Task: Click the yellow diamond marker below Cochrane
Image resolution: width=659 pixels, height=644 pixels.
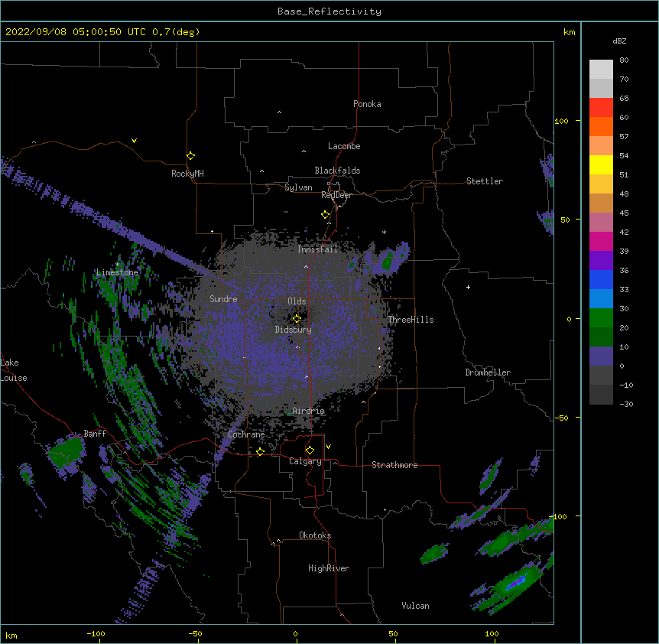Action: 260,451
